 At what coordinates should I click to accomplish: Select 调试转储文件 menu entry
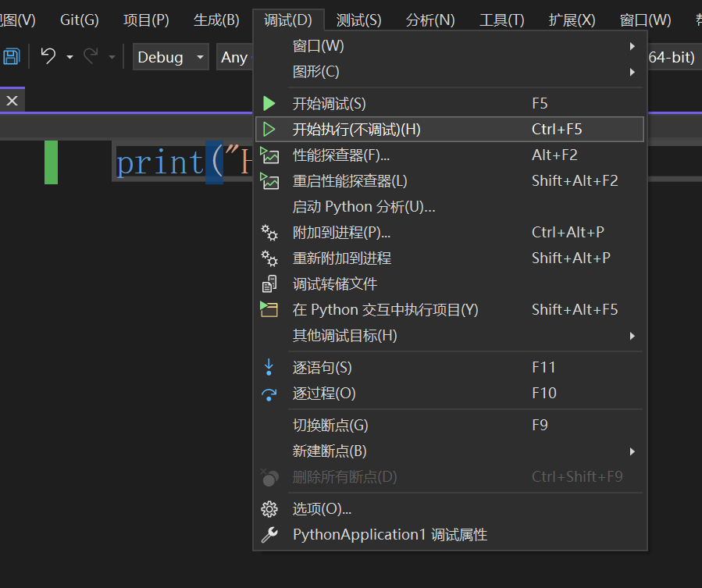tap(450, 284)
